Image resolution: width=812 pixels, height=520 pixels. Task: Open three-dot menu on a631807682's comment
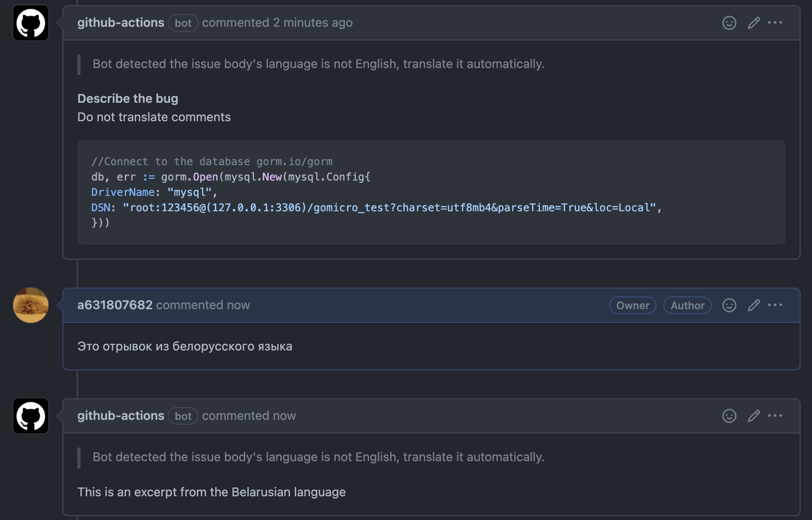775,305
